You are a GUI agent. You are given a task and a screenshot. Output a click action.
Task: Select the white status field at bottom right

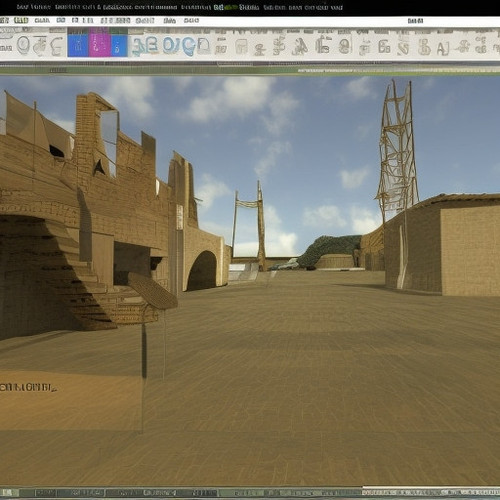point(431,492)
